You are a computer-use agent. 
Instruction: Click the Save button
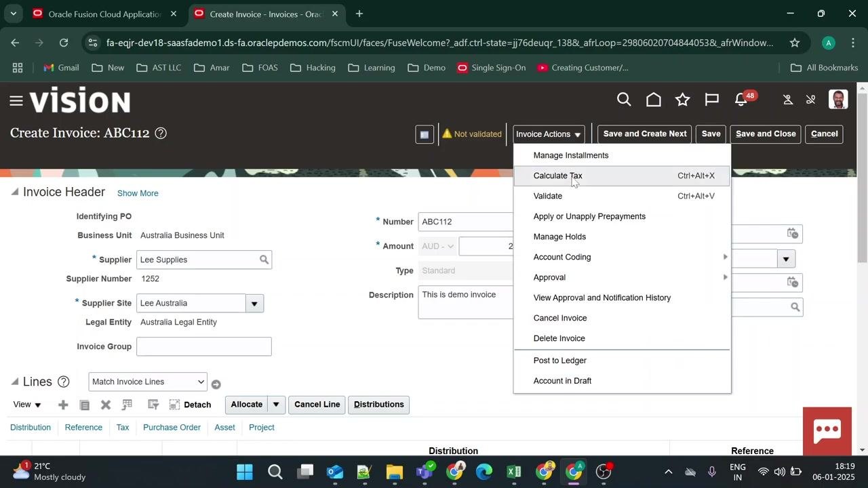tap(711, 134)
